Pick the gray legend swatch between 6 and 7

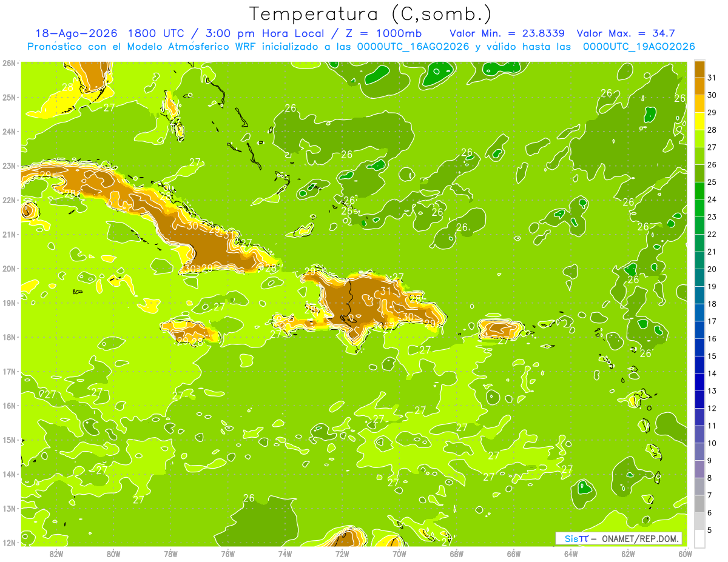[x=699, y=504]
